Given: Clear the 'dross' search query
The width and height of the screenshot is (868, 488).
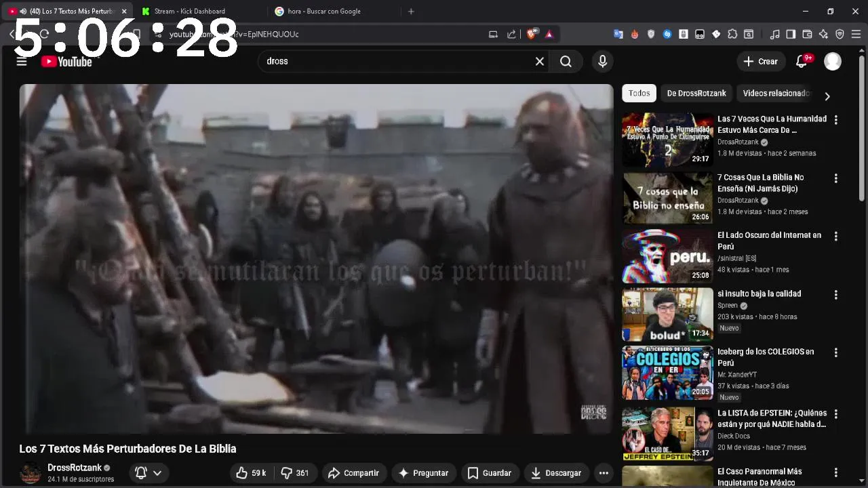Looking at the screenshot, I should point(540,62).
